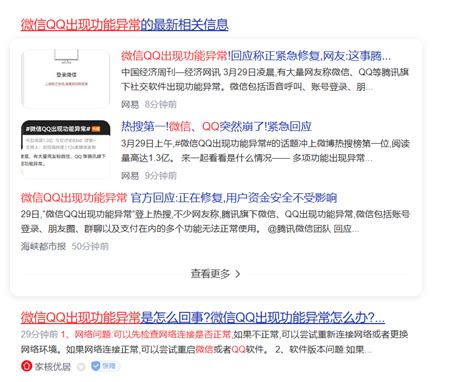The height and width of the screenshot is (382, 474).
Task: Click the 海峡都市报 source label
Action: point(43,246)
